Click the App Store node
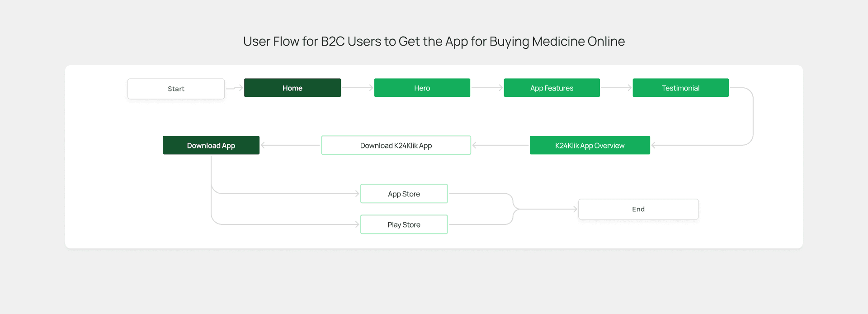Viewport: 868px width, 314px height. (404, 194)
